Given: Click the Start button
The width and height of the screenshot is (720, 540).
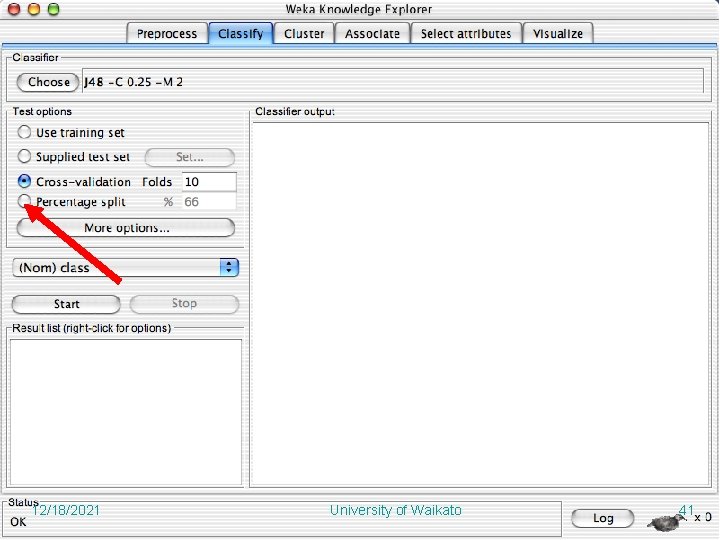Looking at the screenshot, I should point(66,304).
